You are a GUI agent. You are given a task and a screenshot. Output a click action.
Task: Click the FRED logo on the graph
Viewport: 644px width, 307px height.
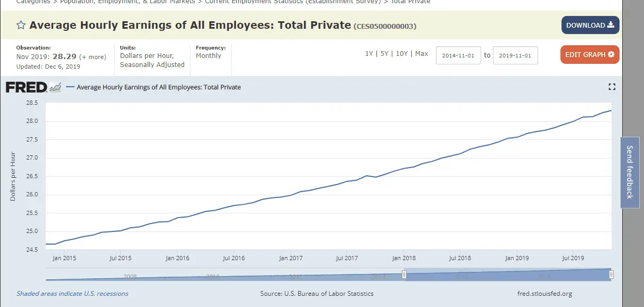click(33, 87)
